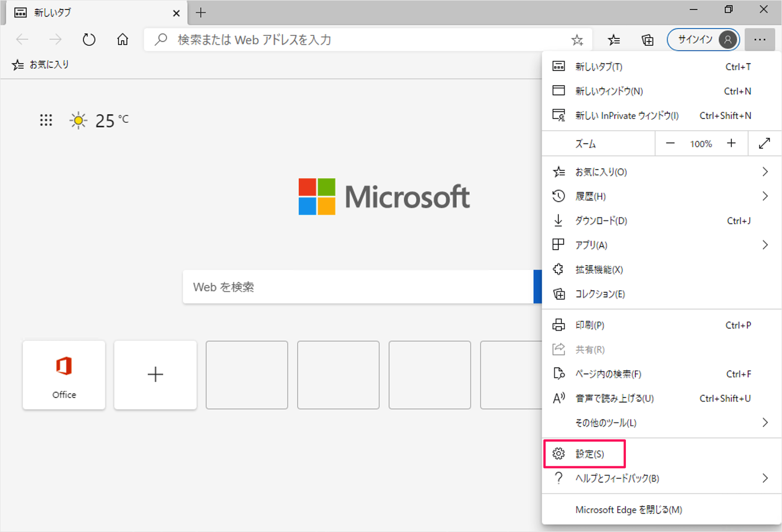Open the three-dot settings and more menu
This screenshot has height=532, width=782.
coord(760,40)
